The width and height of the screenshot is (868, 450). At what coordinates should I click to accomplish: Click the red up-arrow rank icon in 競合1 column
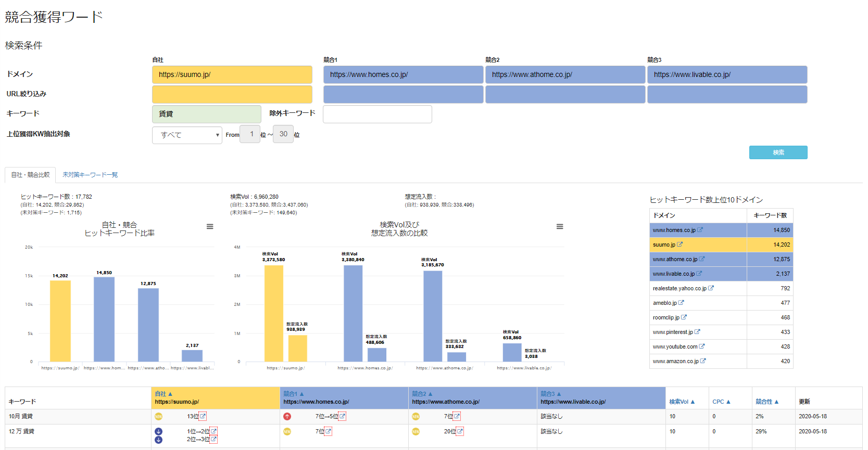[x=287, y=416]
